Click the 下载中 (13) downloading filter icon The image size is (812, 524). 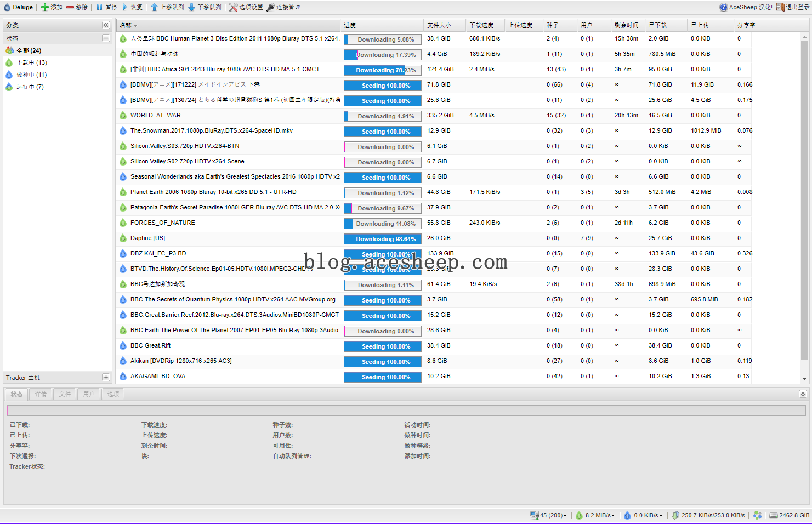(x=9, y=62)
